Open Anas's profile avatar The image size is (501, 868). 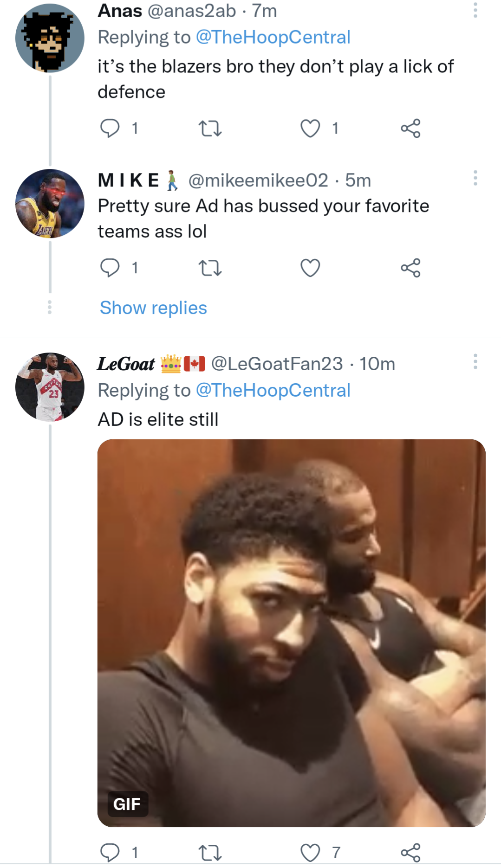(x=49, y=35)
